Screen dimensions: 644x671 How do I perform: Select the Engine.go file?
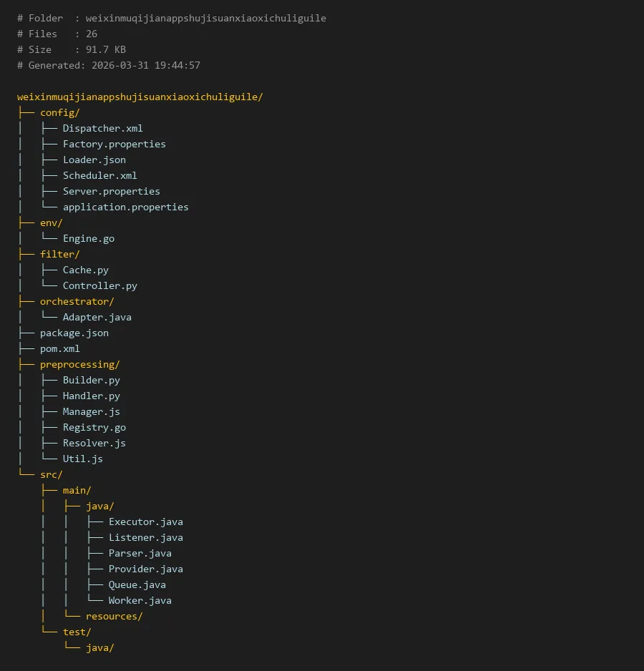(88, 238)
